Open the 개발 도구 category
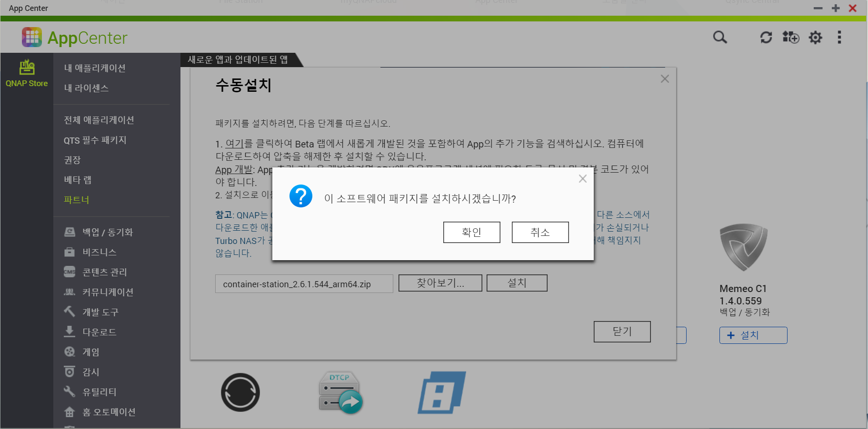868x429 pixels. tap(100, 312)
